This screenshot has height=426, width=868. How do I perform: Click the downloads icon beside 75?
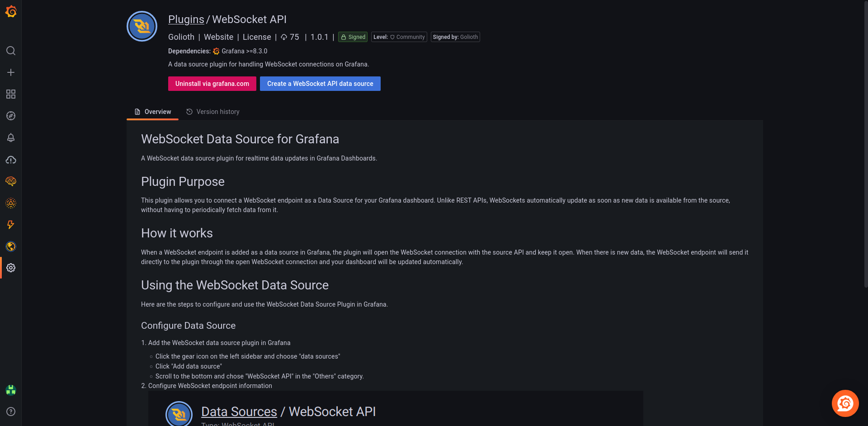click(x=284, y=37)
